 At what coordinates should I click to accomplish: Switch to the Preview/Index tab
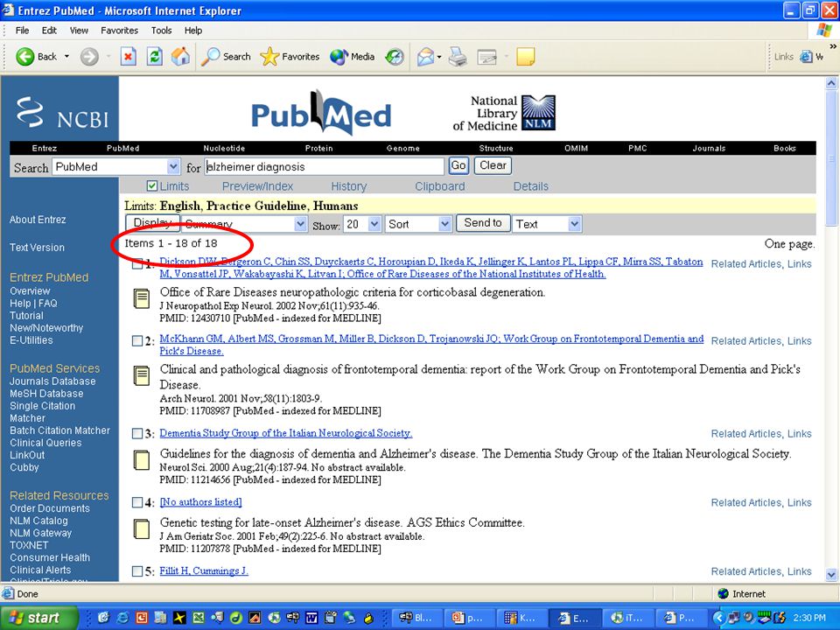pos(257,186)
